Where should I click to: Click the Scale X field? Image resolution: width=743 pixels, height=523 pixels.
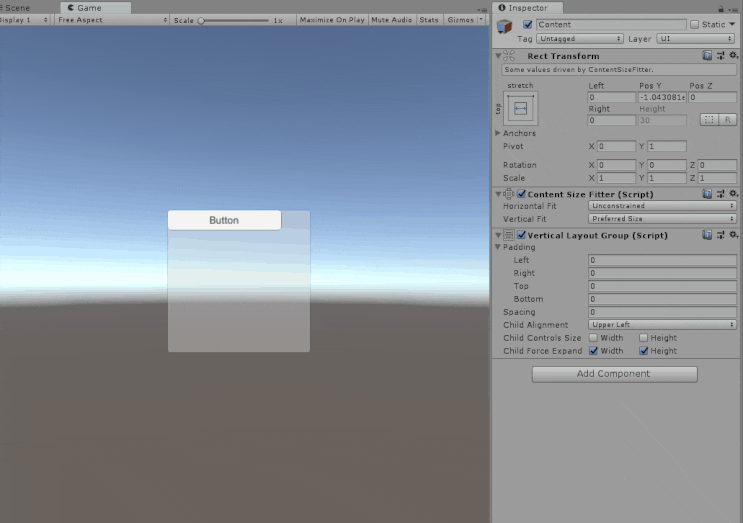(x=616, y=178)
